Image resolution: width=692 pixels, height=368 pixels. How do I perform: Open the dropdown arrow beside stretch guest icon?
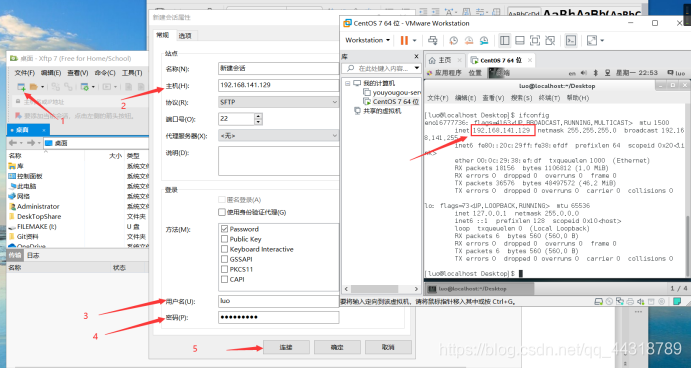point(602,41)
